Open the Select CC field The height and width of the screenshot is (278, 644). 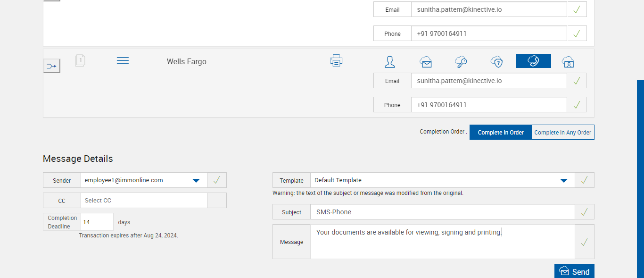click(144, 201)
